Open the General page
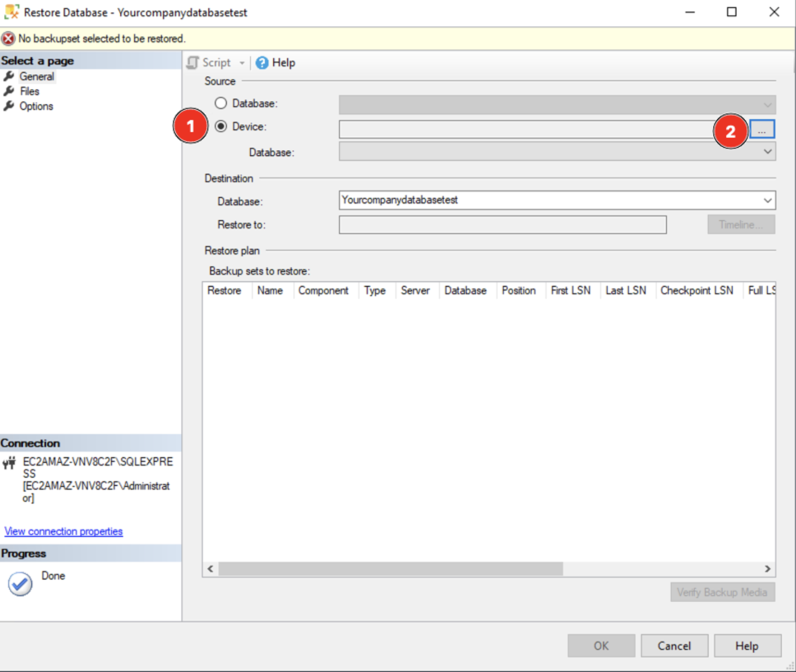The height and width of the screenshot is (672, 796). [37, 77]
